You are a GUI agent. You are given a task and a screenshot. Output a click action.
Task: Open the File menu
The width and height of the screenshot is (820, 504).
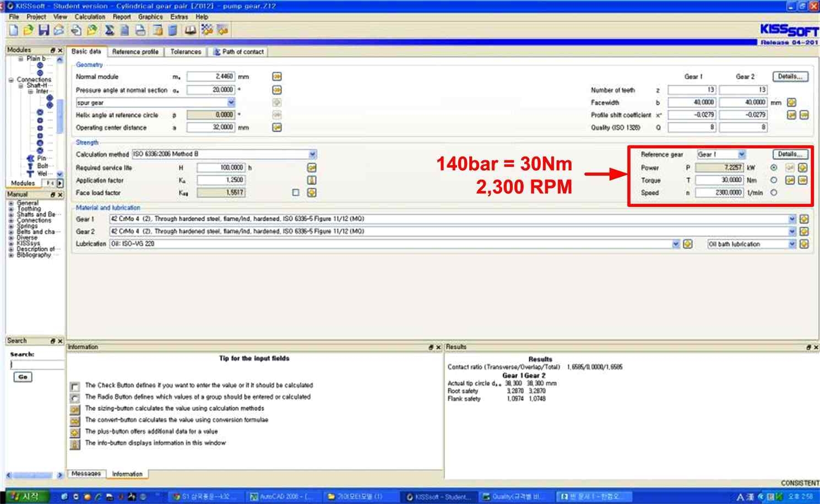tap(14, 17)
